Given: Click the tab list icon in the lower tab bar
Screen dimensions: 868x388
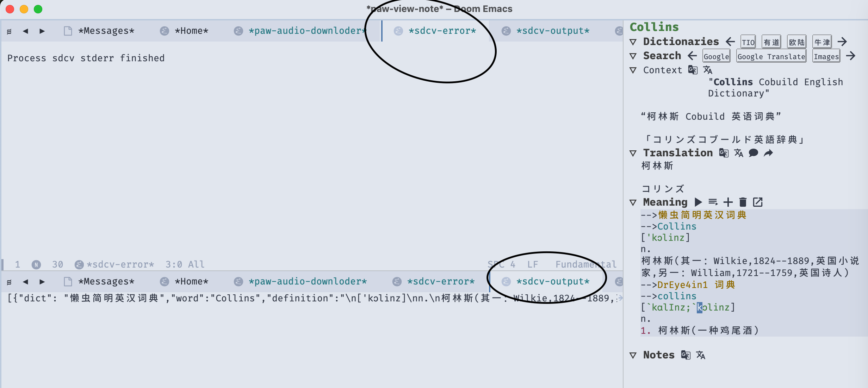Looking at the screenshot, I should tap(9, 282).
